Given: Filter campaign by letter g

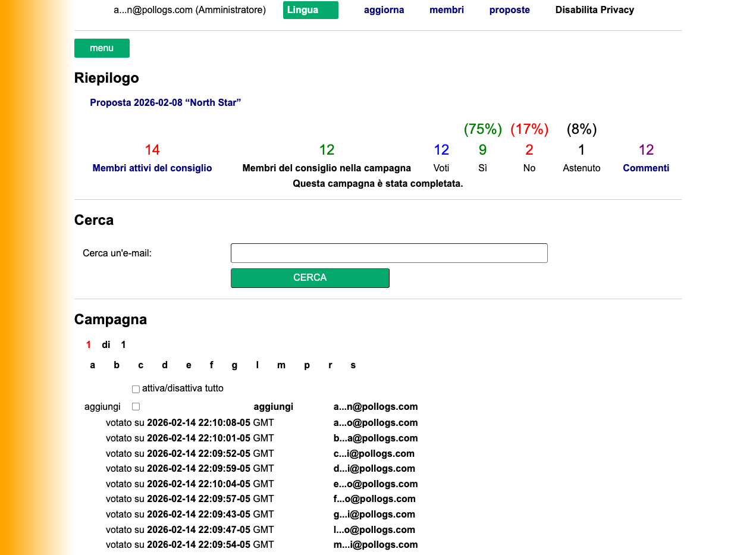Looking at the screenshot, I should pyautogui.click(x=234, y=365).
